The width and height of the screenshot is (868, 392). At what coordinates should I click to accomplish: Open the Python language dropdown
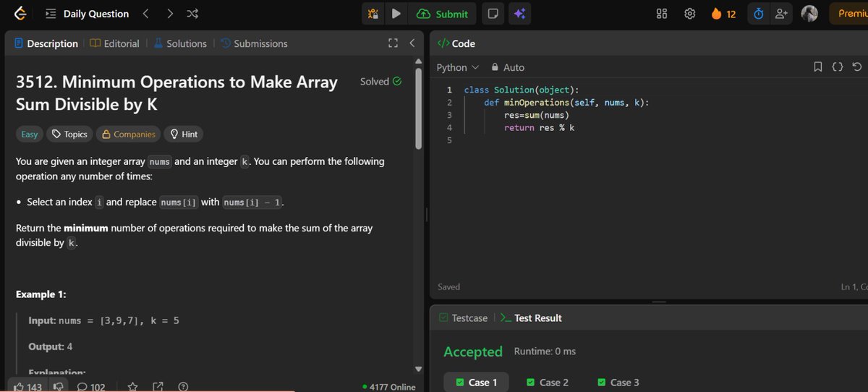tap(457, 67)
